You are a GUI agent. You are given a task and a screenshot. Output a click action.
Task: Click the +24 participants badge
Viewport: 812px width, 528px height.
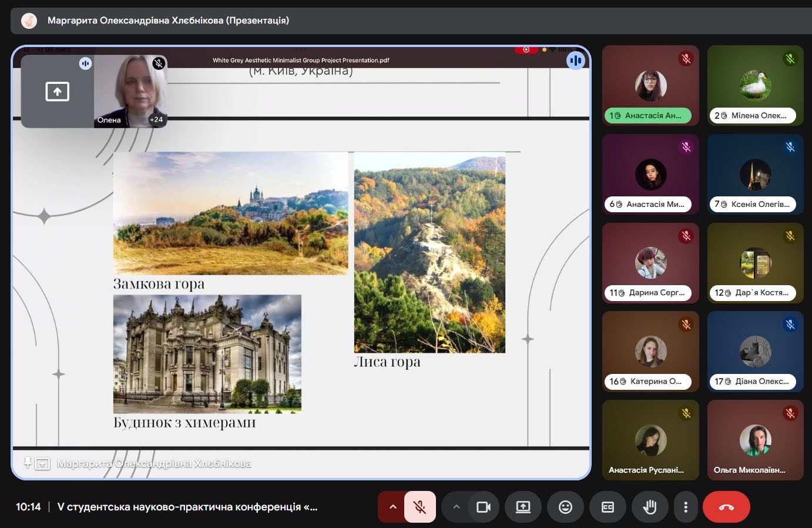tap(156, 119)
